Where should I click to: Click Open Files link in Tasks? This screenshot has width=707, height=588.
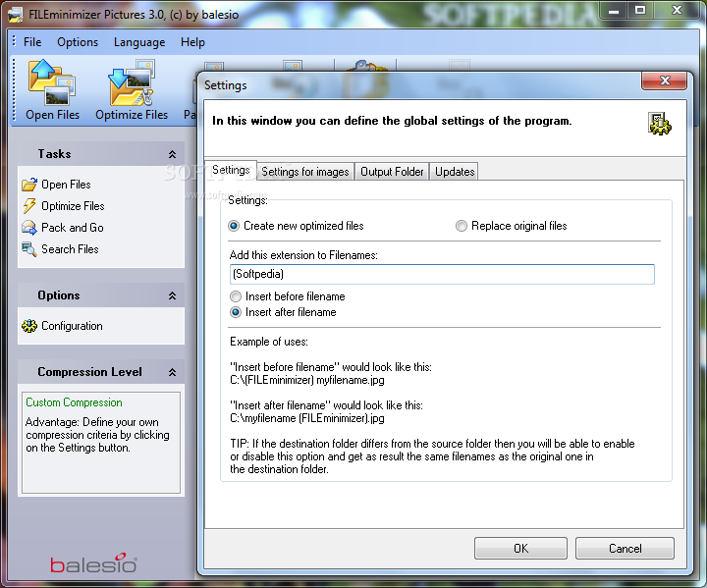[67, 185]
